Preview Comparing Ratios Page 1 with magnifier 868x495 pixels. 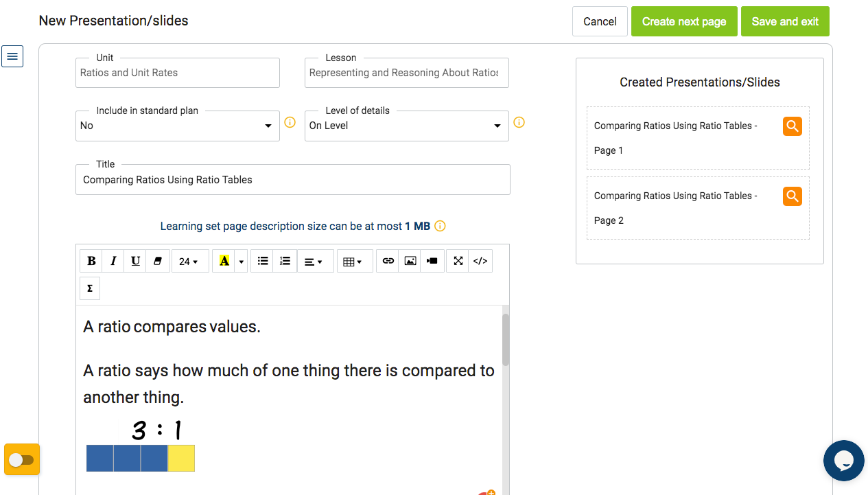(x=792, y=126)
